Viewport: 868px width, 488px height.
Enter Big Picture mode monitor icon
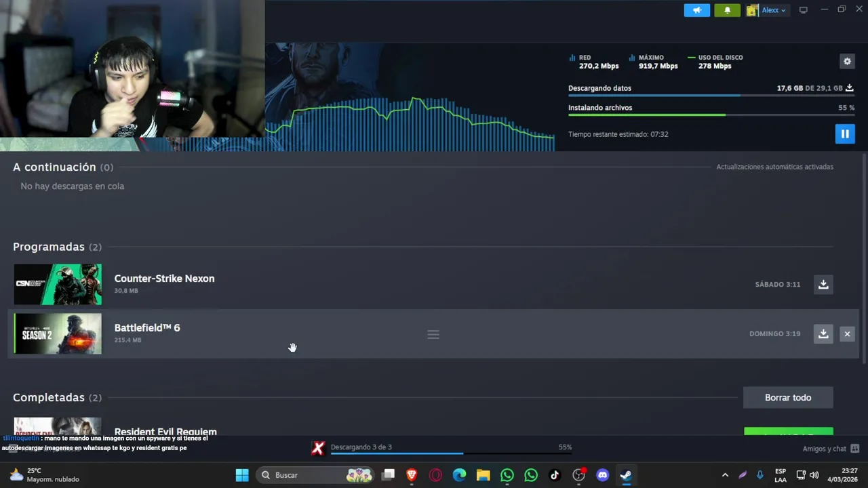(x=803, y=10)
